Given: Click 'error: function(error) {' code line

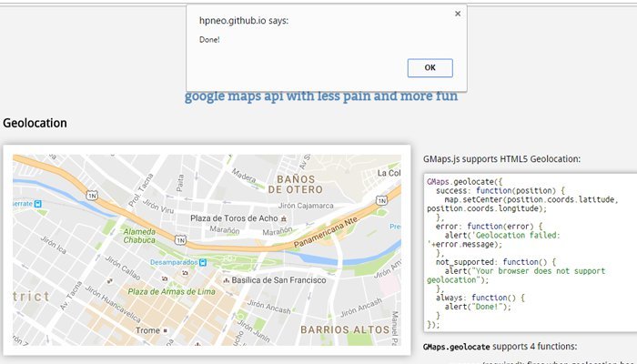Looking at the screenshot, I should pyautogui.click(x=490, y=227).
